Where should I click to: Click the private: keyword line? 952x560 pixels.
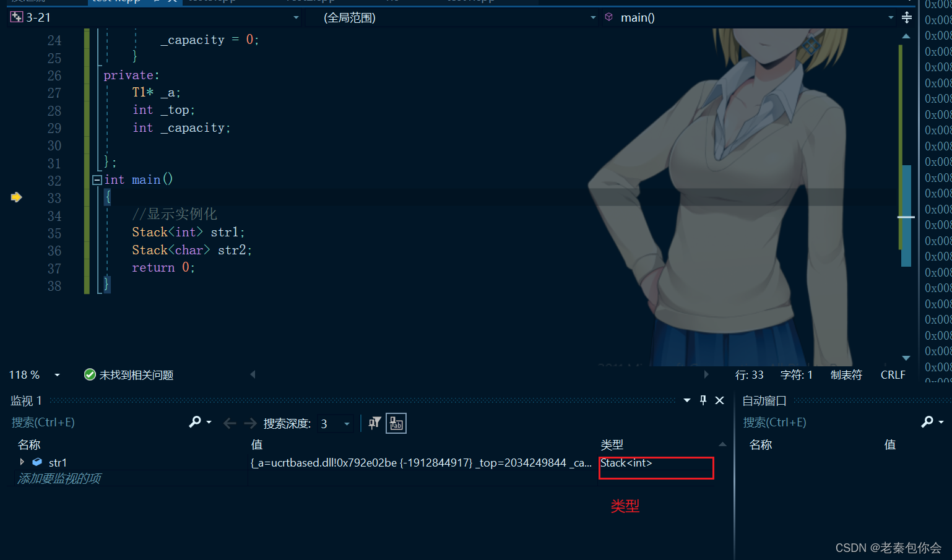[x=131, y=75]
